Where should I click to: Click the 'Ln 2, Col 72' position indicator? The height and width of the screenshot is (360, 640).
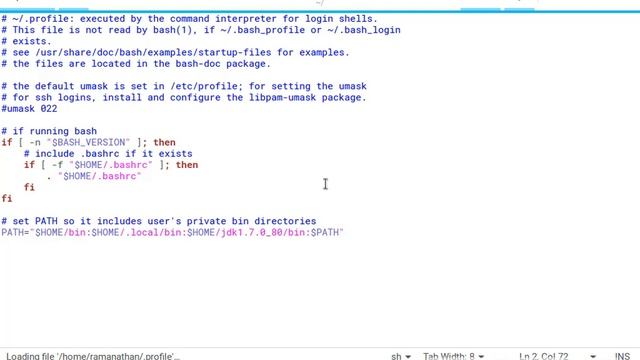click(544, 356)
